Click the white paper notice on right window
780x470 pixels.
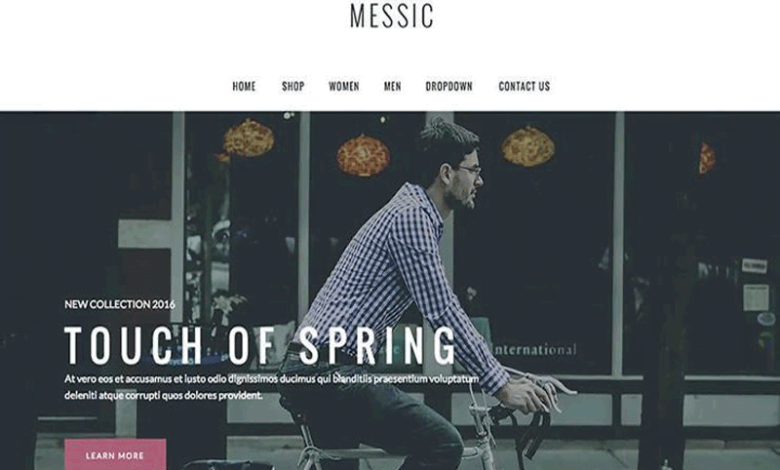(x=756, y=297)
